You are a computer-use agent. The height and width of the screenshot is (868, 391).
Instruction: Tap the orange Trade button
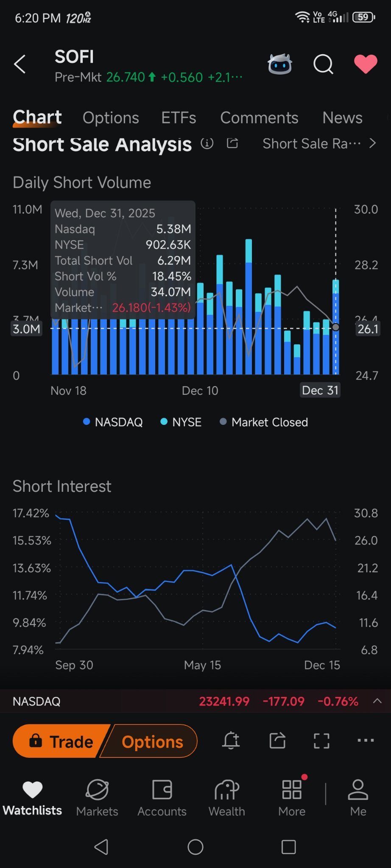tap(61, 741)
